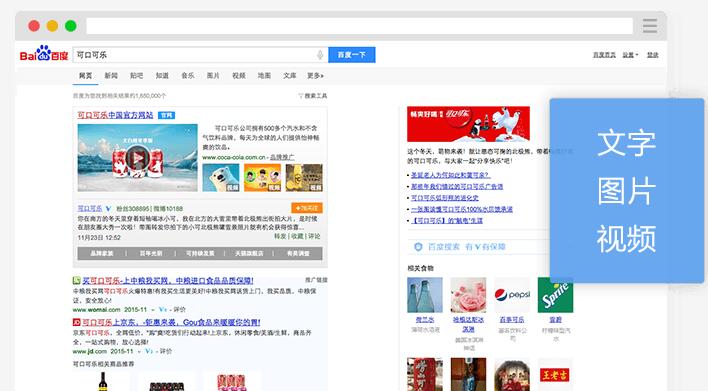Click the red Coca-Cola polar bear banner
This screenshot has width=708, height=391.
pyautogui.click(x=468, y=124)
